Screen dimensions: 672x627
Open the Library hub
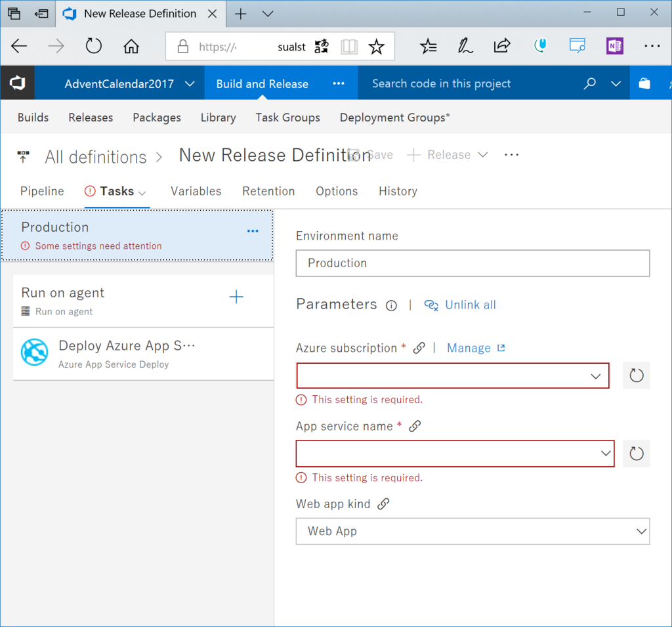pos(218,118)
